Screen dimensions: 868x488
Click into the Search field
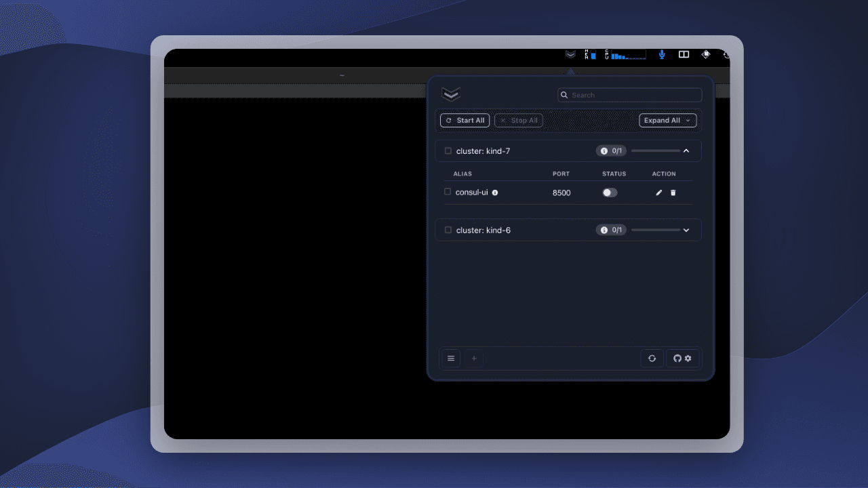pos(629,95)
